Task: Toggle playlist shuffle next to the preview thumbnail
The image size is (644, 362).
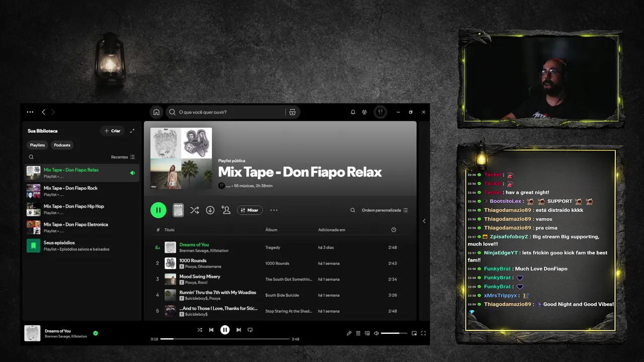Action: 194,210
